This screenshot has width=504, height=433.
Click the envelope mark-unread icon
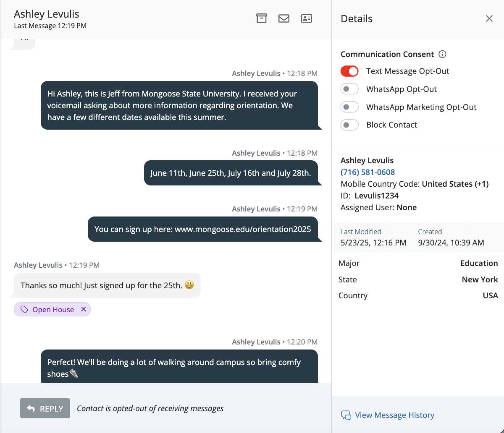[x=284, y=18]
